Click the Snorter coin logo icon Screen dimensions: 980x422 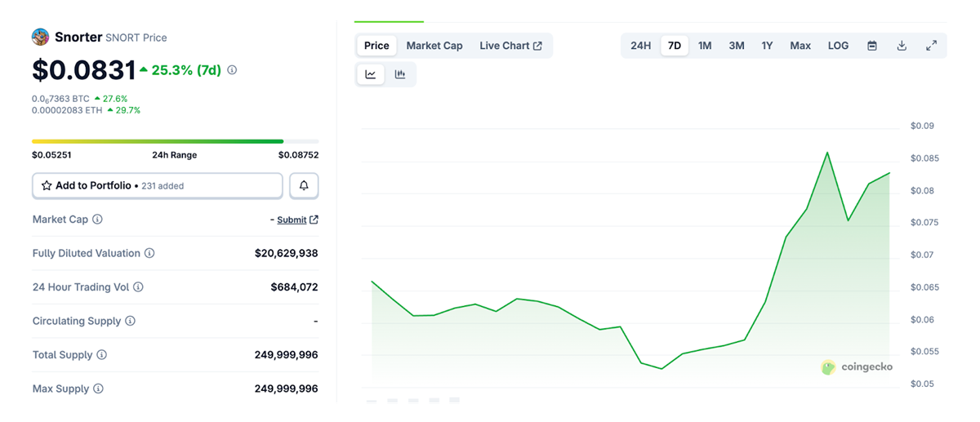click(41, 37)
